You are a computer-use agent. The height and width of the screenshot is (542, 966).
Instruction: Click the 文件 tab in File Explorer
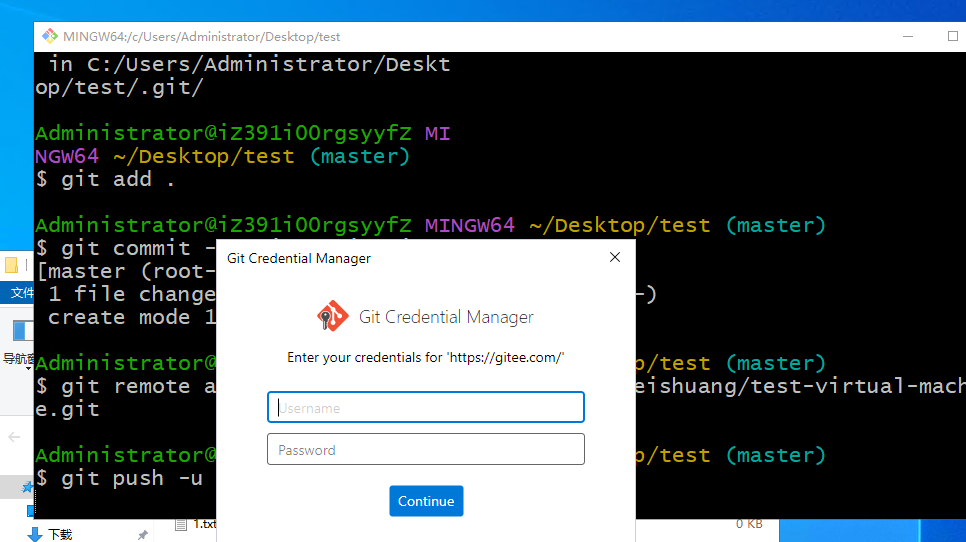pyautogui.click(x=21, y=293)
